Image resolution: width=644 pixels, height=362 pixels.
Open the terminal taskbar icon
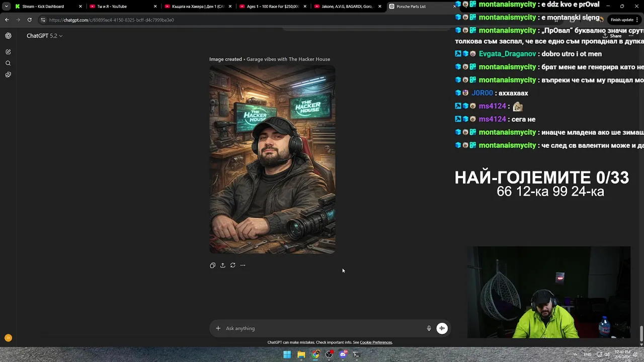click(357, 354)
